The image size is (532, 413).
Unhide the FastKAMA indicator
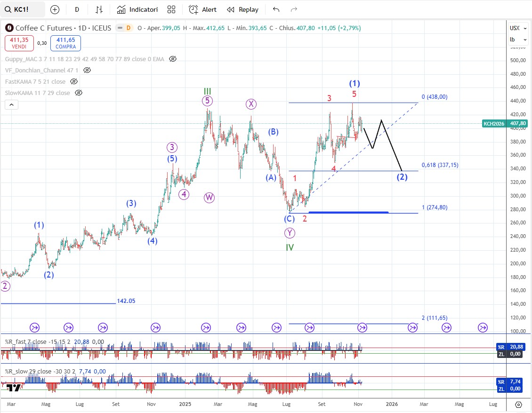[x=73, y=81]
